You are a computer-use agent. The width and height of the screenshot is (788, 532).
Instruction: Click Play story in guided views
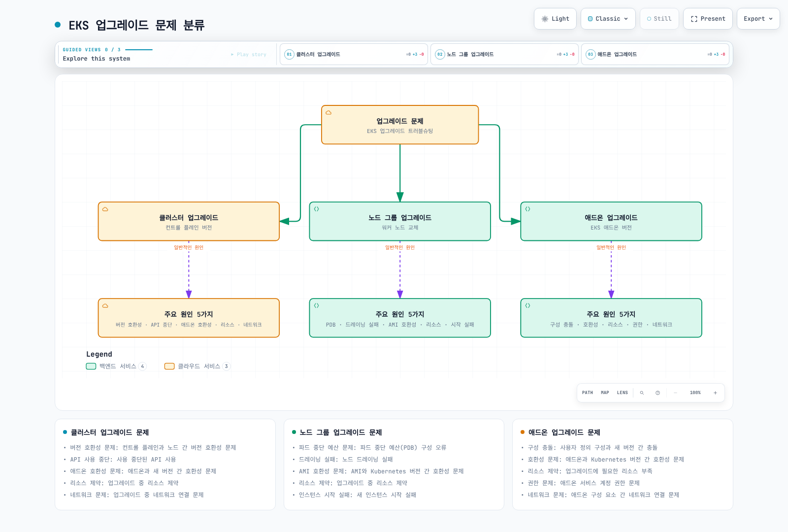pyautogui.click(x=249, y=55)
